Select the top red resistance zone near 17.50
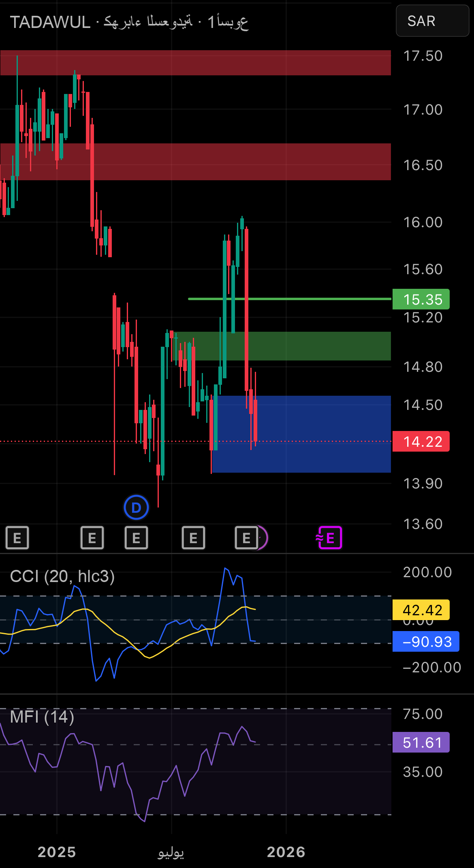The width and height of the screenshot is (474, 868). [x=195, y=63]
